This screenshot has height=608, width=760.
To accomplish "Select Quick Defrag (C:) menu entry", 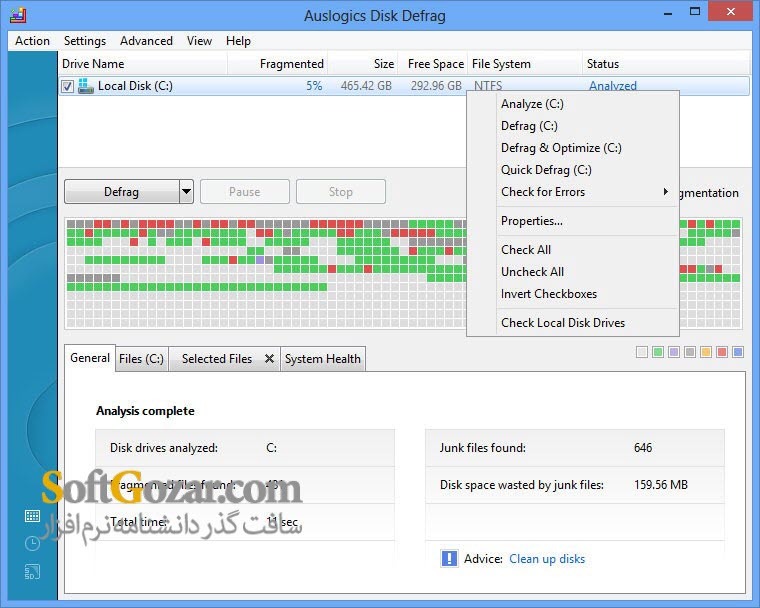I will 546,170.
